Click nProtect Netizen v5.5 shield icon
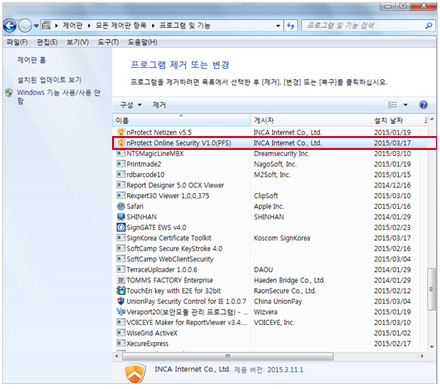Viewport: 440px width, 389px height. 121,132
